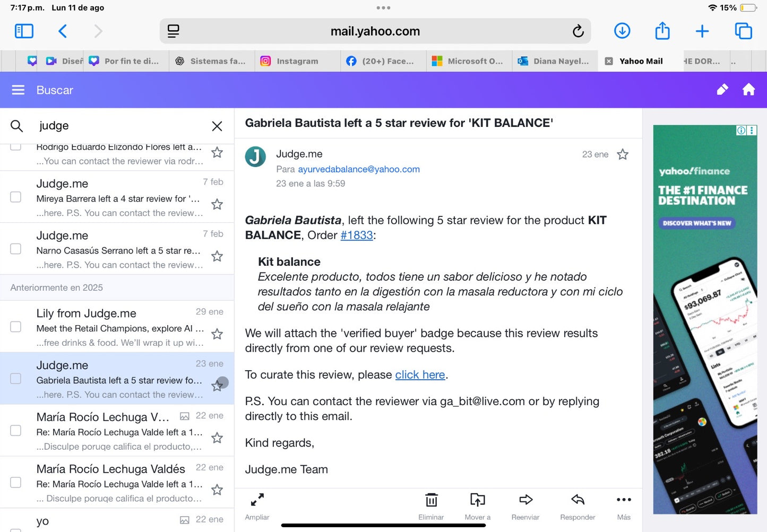The height and width of the screenshot is (532, 767).
Task: Reply using Responder
Action: click(578, 506)
